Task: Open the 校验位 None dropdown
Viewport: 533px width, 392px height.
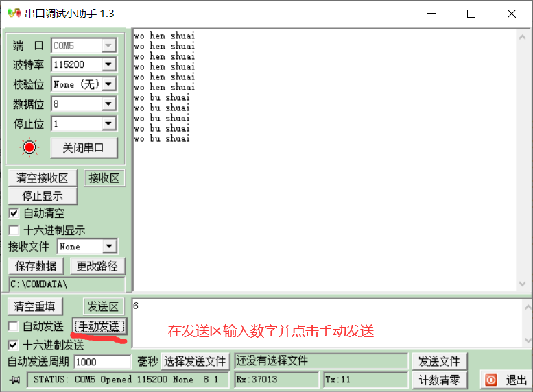Action: click(x=108, y=84)
